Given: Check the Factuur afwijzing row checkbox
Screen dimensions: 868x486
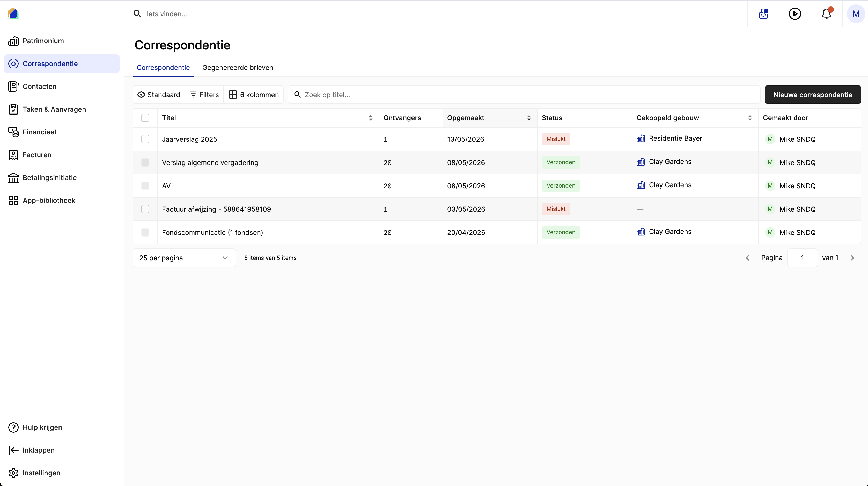Looking at the screenshot, I should coord(145,209).
